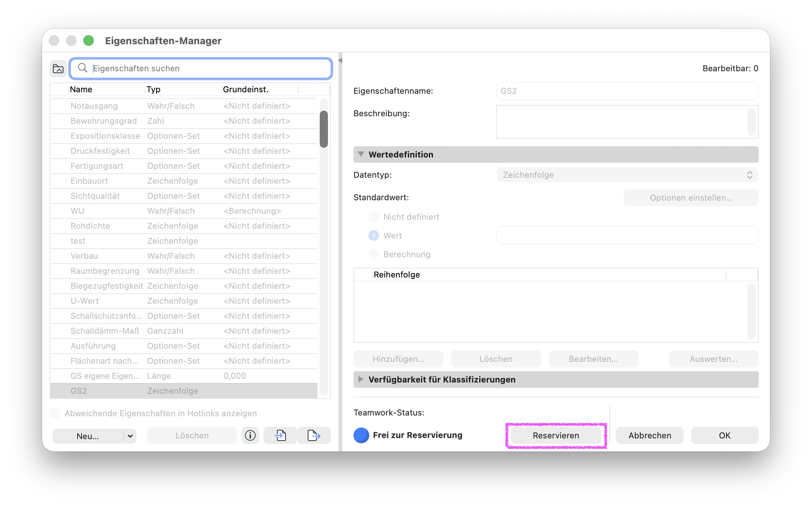Click the magnifier icon in the search field
Image resolution: width=812 pixels, height=507 pixels.
tap(83, 68)
